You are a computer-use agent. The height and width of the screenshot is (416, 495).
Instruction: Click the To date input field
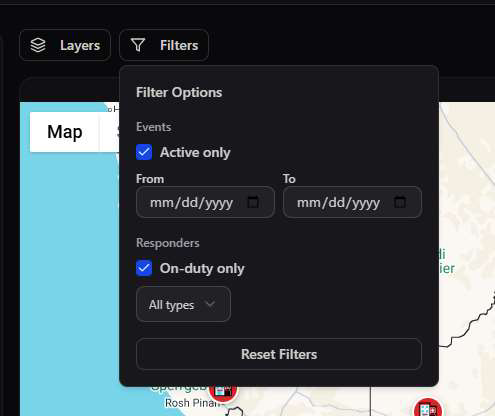pos(352,202)
